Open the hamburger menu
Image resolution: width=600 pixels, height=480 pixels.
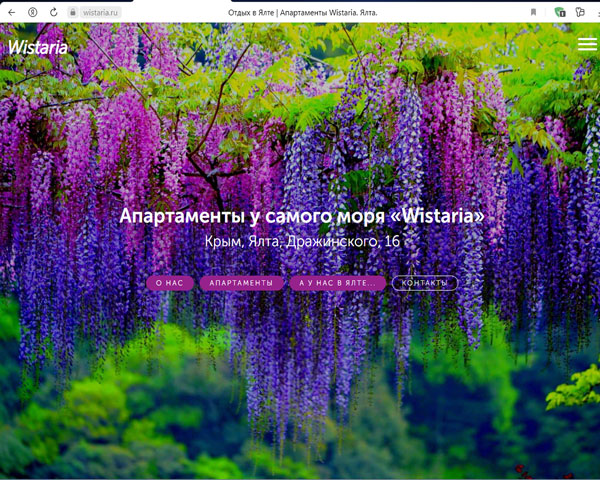coord(587,44)
